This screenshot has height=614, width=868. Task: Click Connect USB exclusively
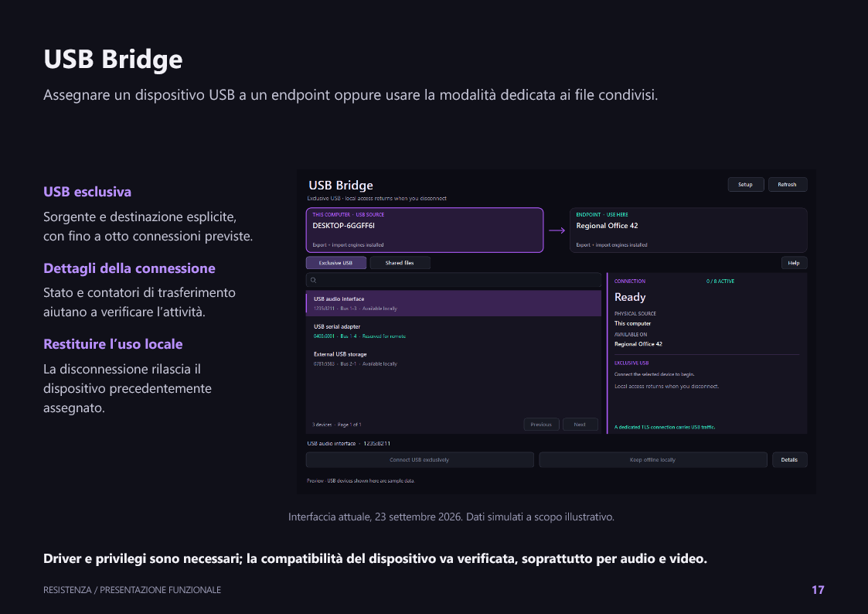click(420, 459)
